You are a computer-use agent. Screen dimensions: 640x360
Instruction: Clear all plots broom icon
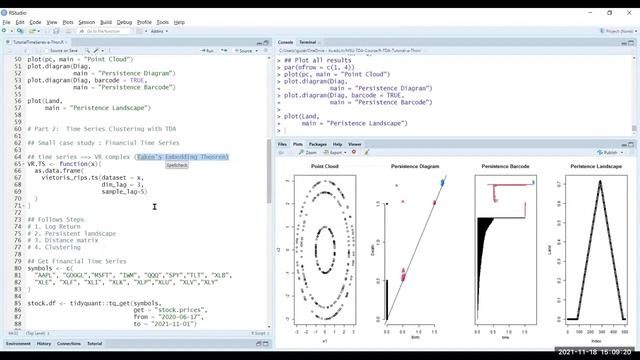click(x=367, y=152)
